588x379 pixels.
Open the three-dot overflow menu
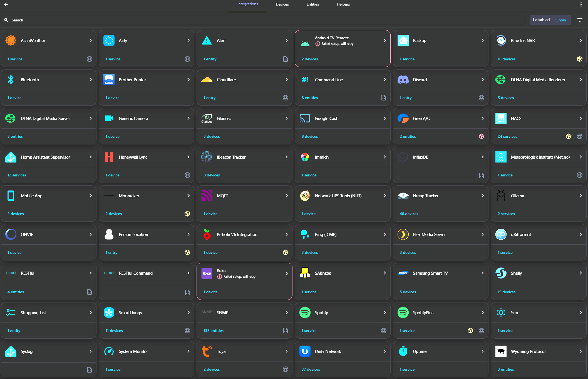coord(581,4)
